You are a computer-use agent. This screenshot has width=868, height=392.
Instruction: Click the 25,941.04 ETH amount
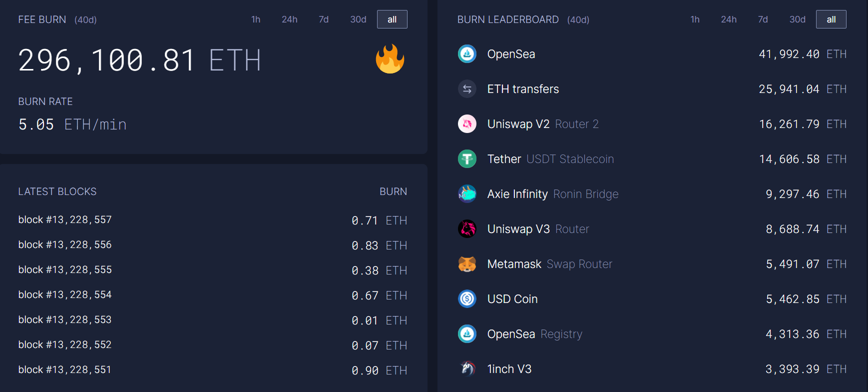(x=803, y=89)
